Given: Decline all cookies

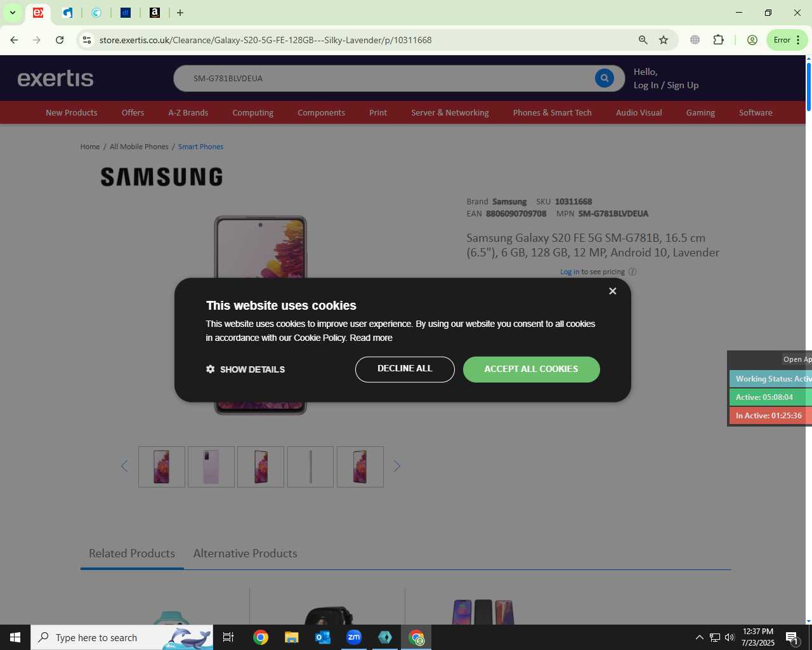Looking at the screenshot, I should (405, 369).
